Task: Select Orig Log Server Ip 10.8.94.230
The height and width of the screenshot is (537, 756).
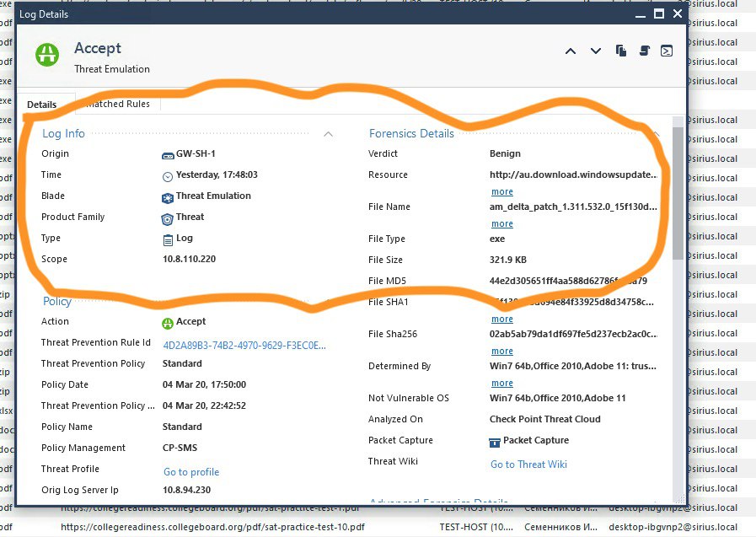Action: coord(186,490)
